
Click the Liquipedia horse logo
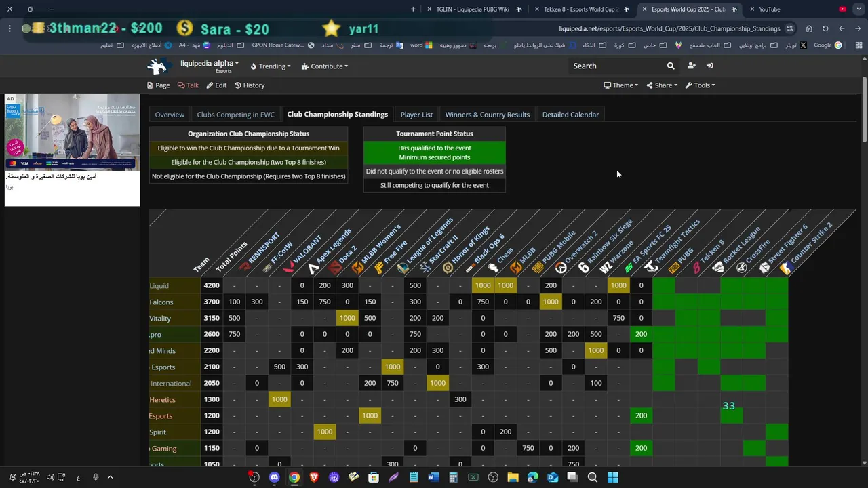click(x=158, y=66)
